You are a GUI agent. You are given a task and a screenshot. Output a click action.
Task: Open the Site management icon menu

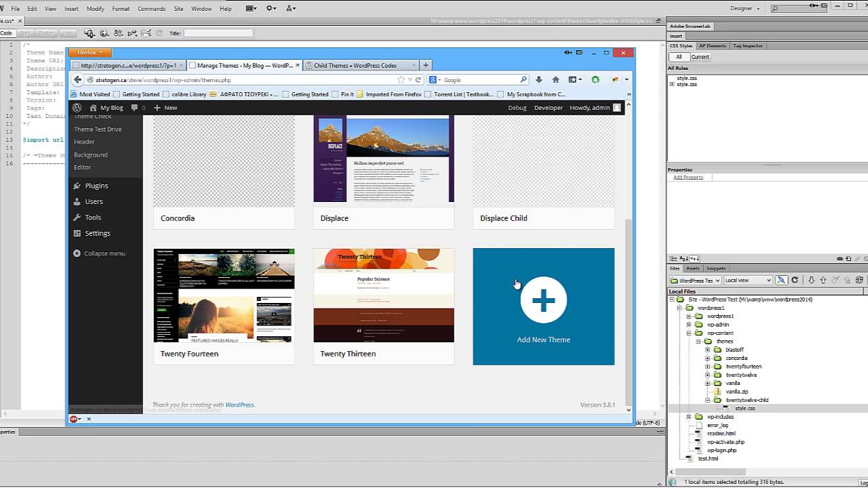point(291,9)
